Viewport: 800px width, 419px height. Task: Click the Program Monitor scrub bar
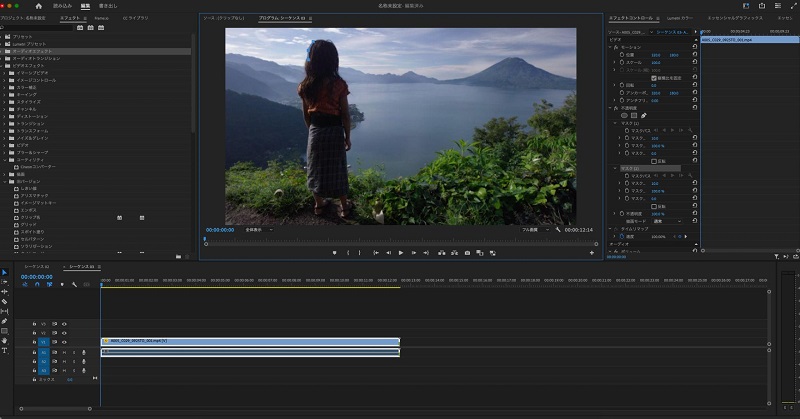(x=400, y=239)
